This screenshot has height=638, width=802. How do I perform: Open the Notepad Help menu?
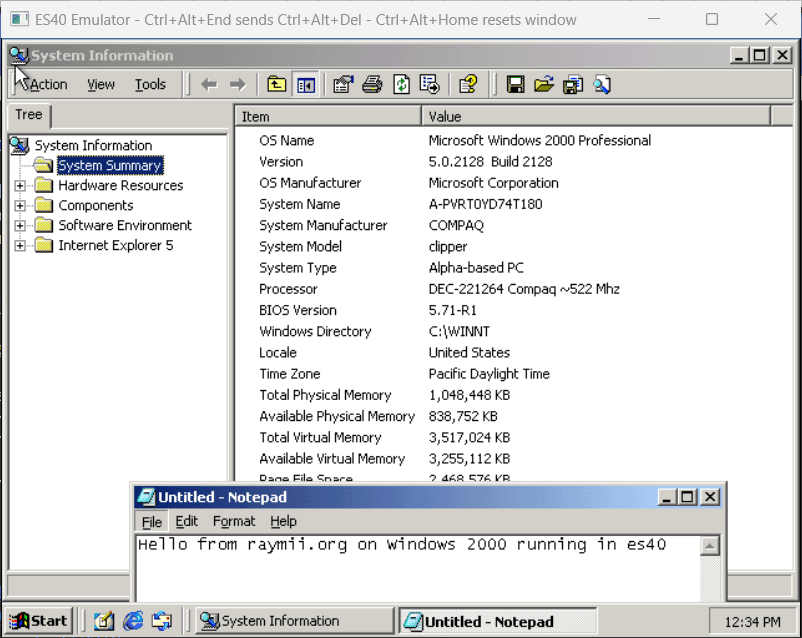click(x=283, y=521)
